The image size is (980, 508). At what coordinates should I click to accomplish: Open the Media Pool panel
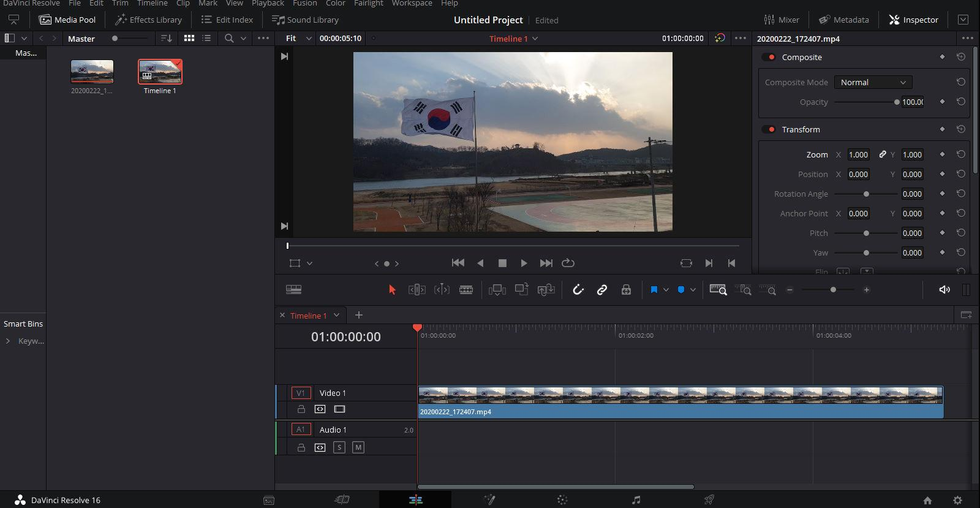coord(67,20)
